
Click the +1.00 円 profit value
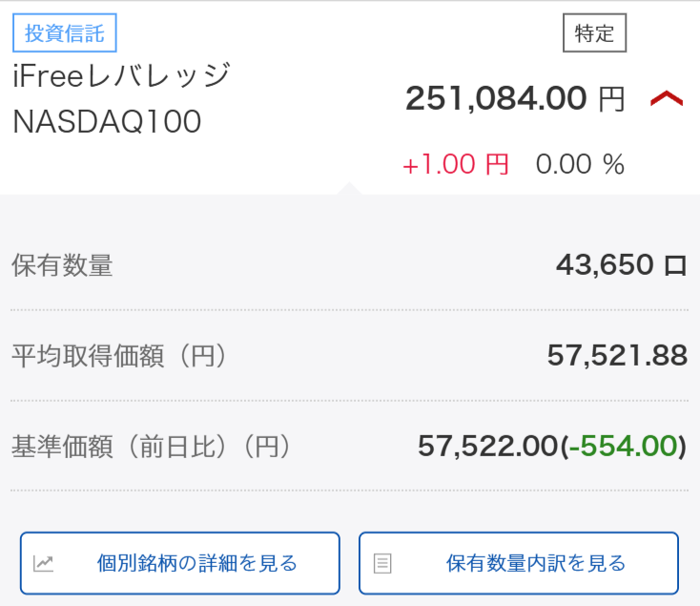(x=455, y=164)
